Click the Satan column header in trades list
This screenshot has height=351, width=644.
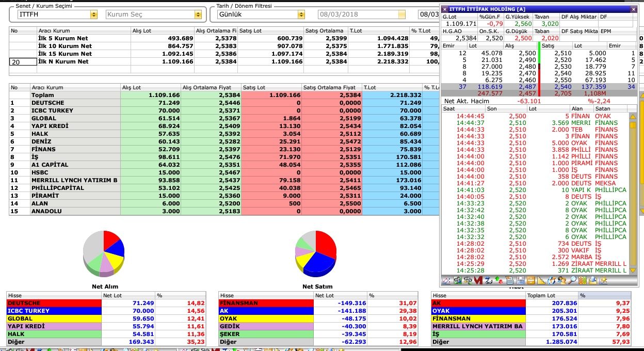[610, 108]
